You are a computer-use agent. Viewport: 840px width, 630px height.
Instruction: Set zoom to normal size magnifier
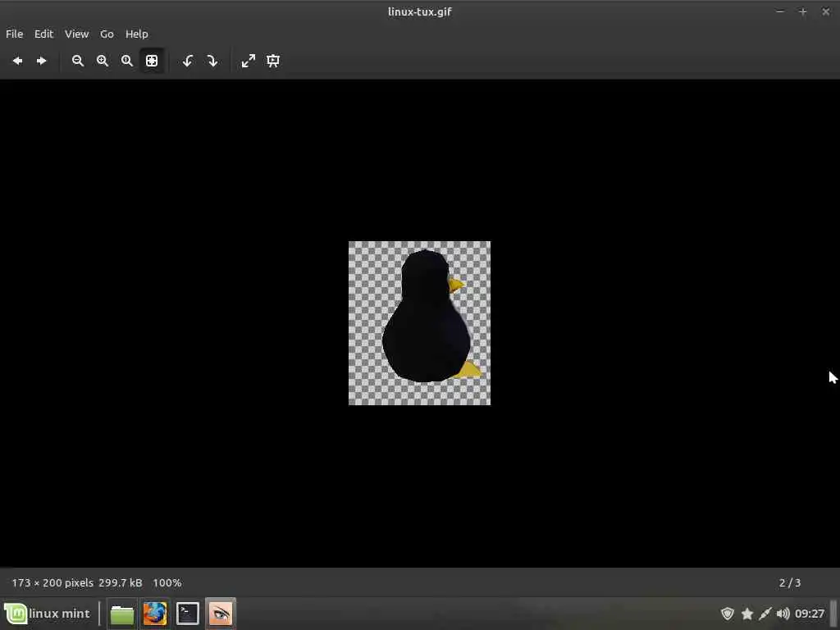tap(127, 61)
